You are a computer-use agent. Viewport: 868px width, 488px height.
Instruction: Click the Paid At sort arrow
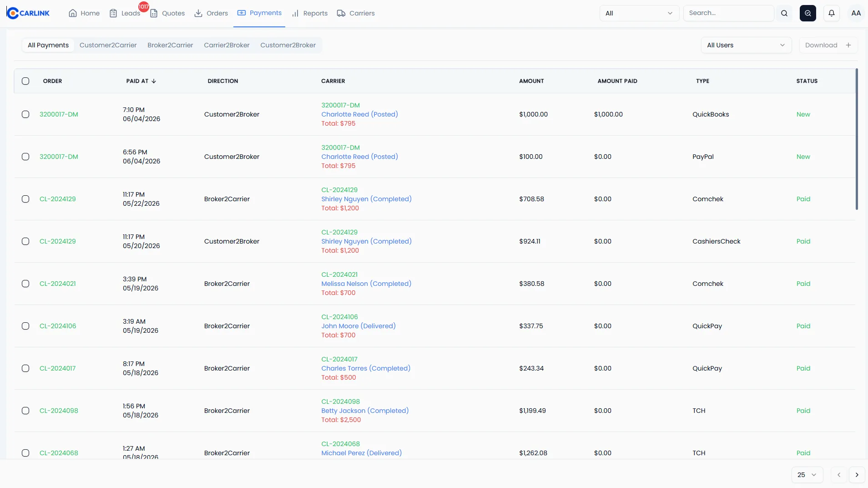point(154,81)
